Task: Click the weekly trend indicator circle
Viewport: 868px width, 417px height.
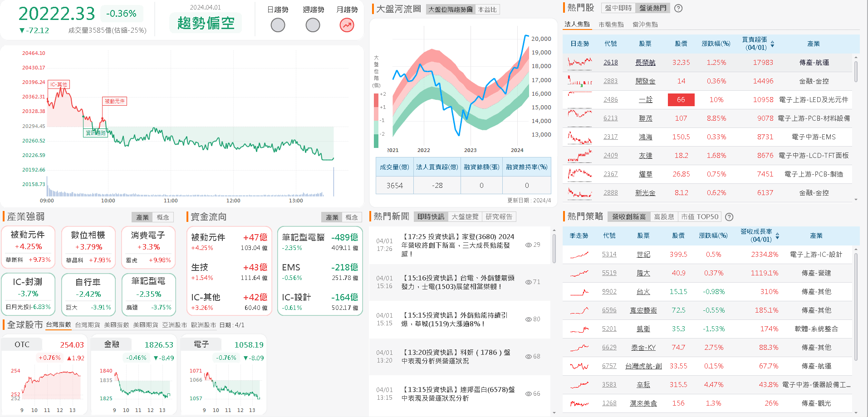Action: click(x=313, y=25)
